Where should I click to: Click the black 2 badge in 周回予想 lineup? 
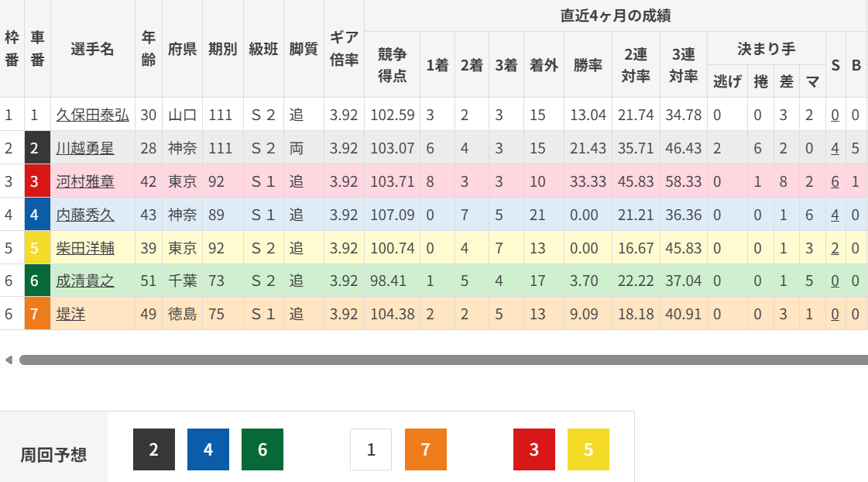tap(153, 449)
